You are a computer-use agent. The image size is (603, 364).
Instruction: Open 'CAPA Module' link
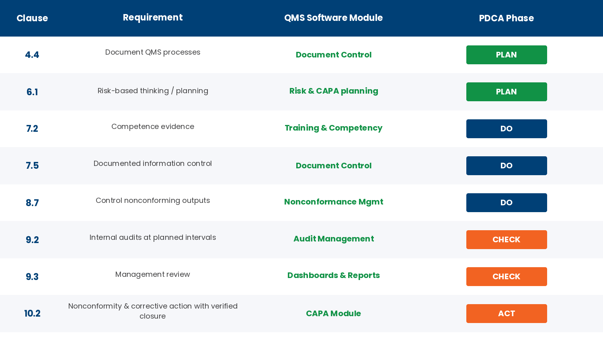334,313
